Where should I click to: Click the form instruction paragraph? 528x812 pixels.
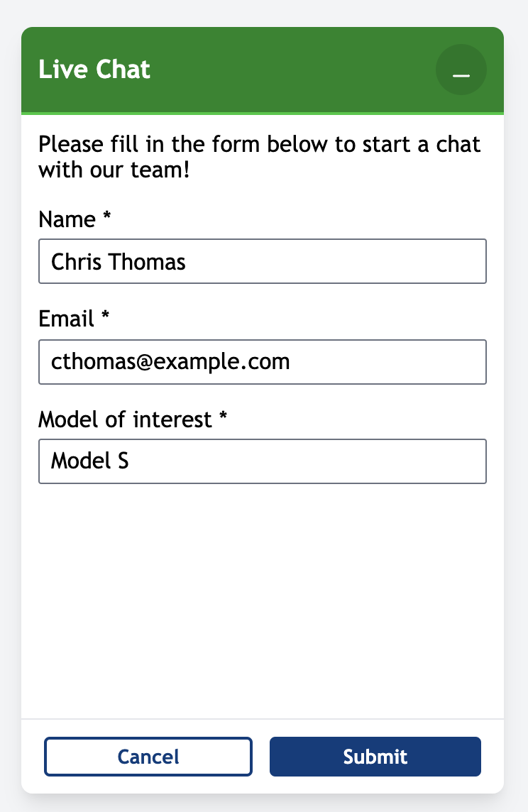260,158
